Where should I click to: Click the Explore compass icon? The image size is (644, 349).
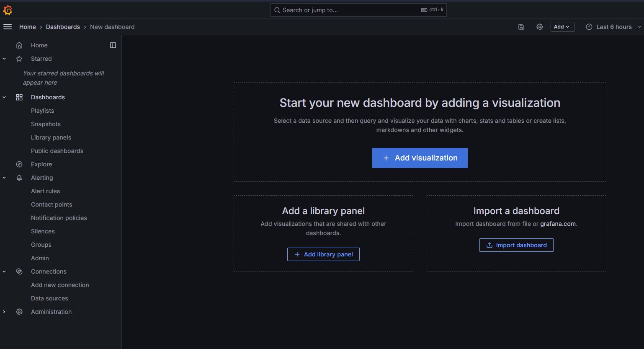[19, 164]
